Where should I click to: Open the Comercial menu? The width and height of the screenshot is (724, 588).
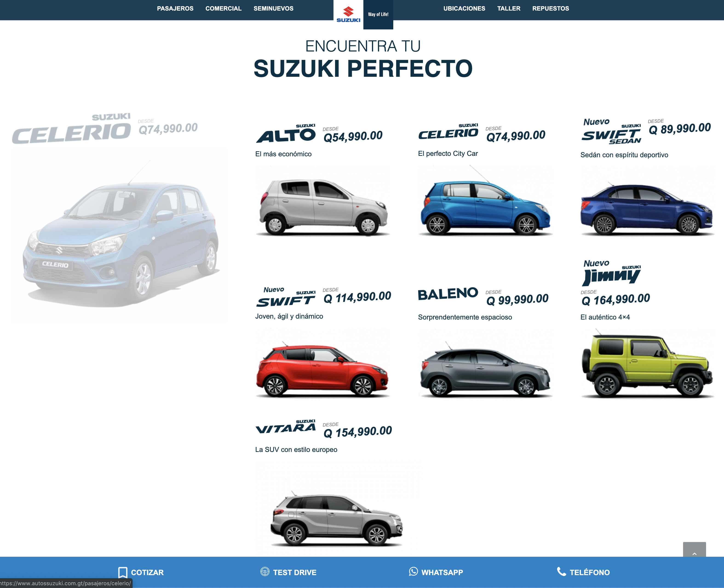(x=223, y=9)
